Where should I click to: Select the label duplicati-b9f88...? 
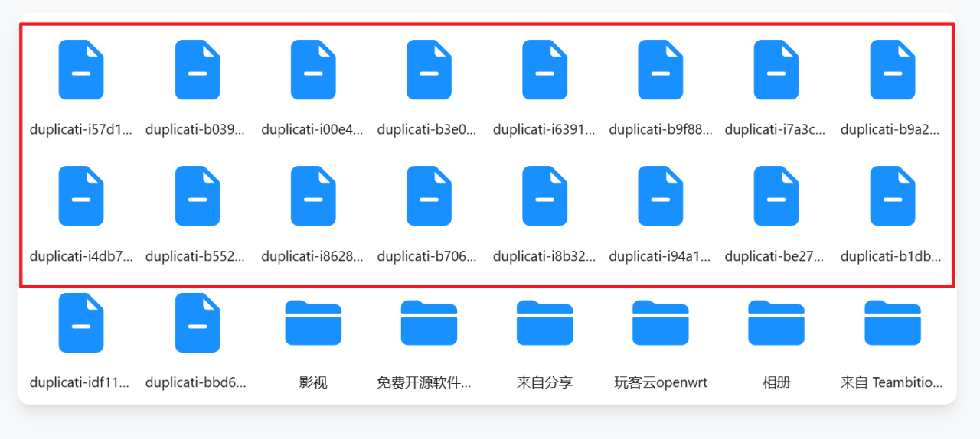click(661, 130)
